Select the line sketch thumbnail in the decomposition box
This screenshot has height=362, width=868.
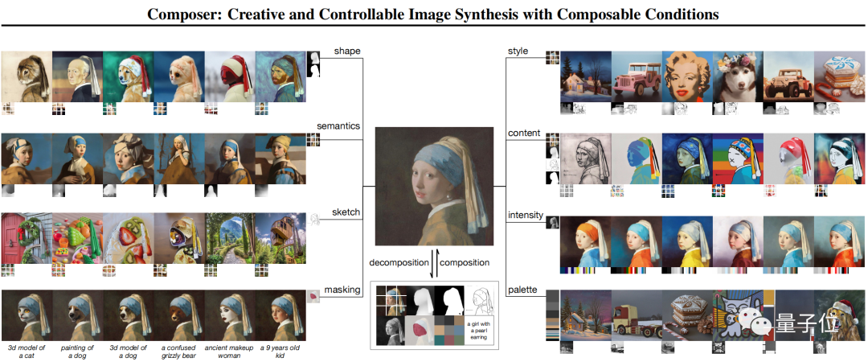tap(477, 299)
